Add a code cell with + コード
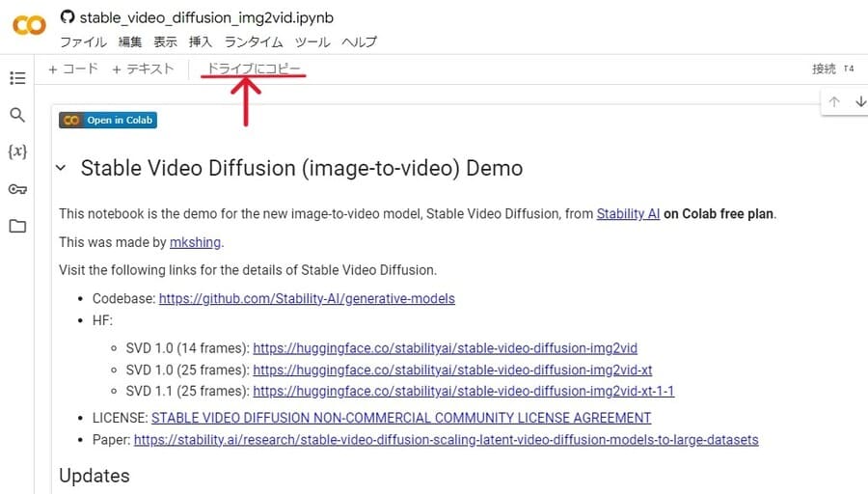Viewport: 868px width, 494px height. [73, 69]
